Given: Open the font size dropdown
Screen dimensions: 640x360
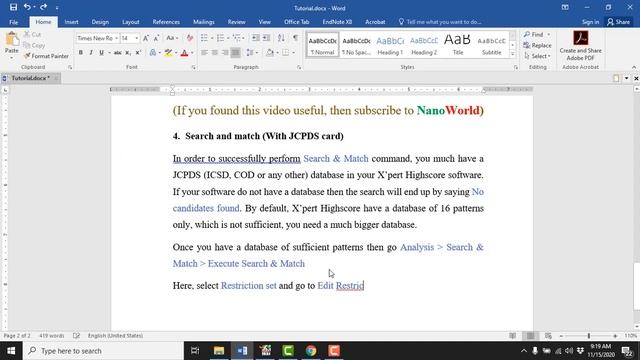Looking at the screenshot, I should pos(136,38).
